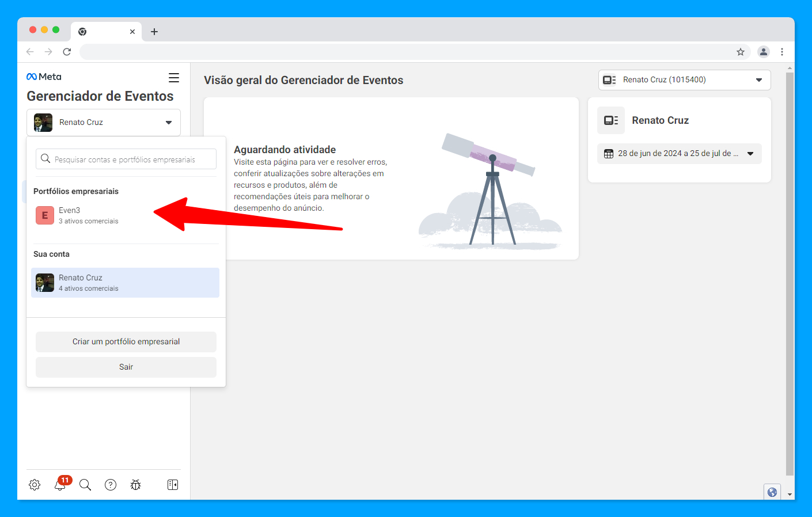Click Criar um portfólio empresarial button

click(x=126, y=342)
